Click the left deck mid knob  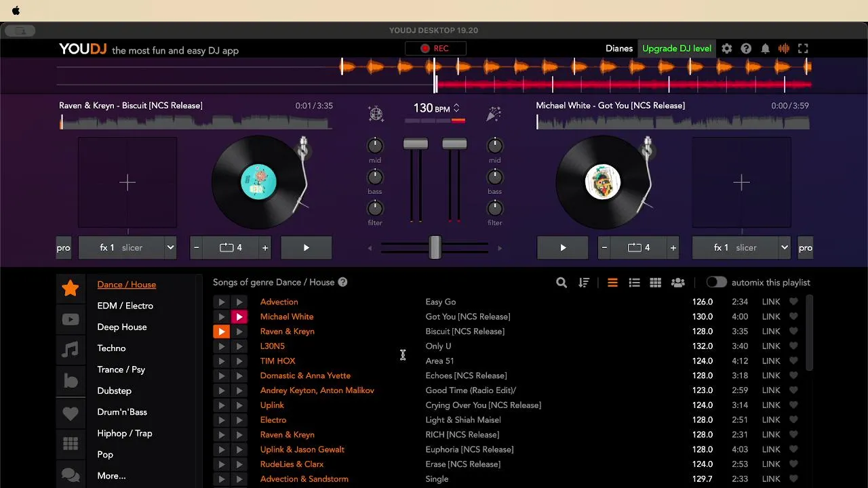tap(375, 146)
